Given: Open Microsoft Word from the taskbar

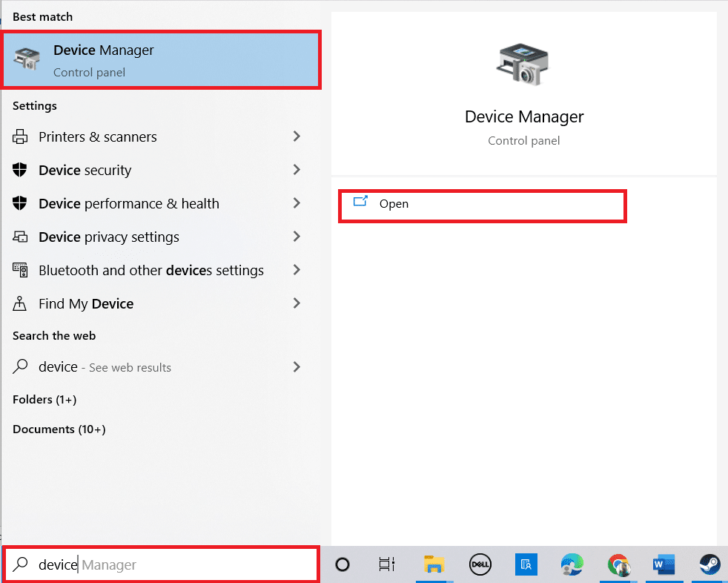Looking at the screenshot, I should (x=664, y=564).
